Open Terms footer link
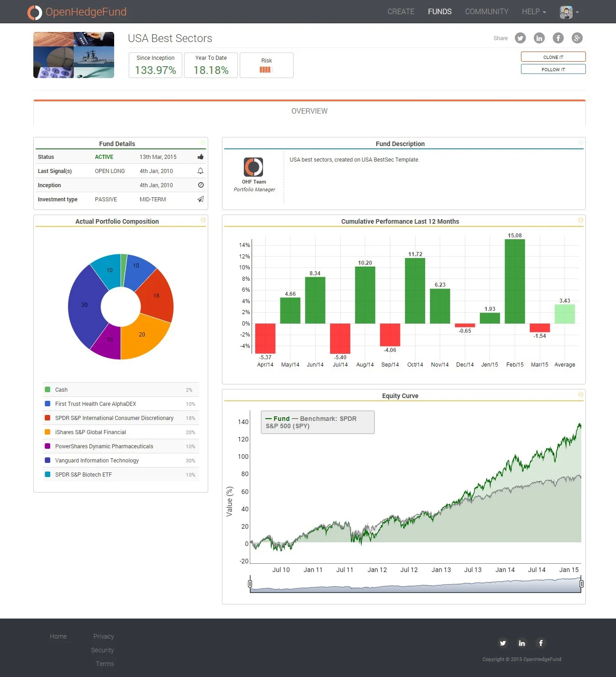 105,664
